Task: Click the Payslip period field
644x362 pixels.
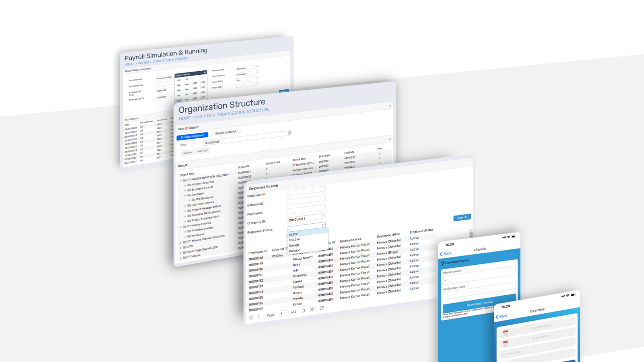Action: pos(479,275)
